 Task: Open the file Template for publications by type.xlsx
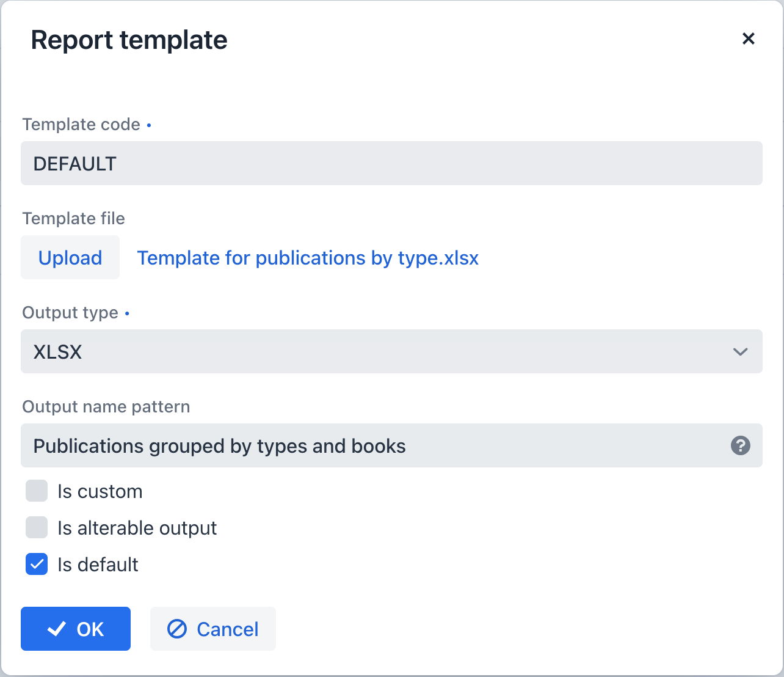pos(308,258)
